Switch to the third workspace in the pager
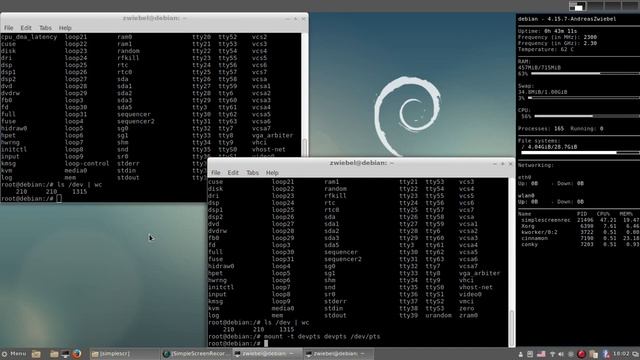 click(x=612, y=6)
